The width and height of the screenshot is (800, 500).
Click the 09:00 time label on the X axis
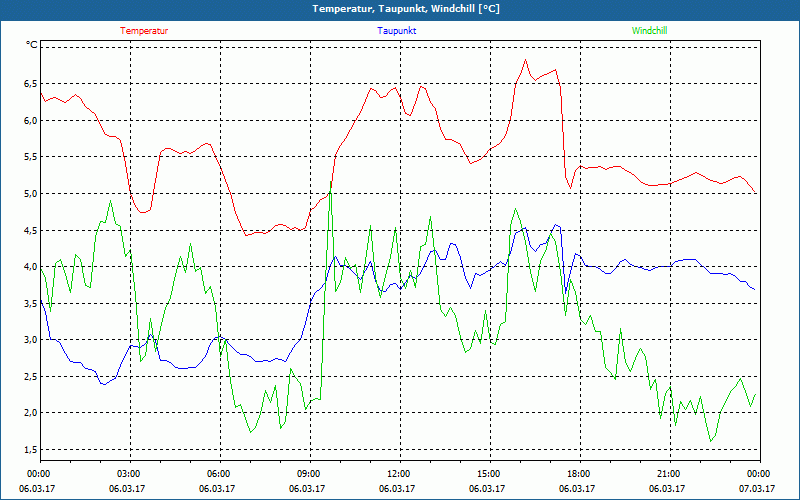310,474
